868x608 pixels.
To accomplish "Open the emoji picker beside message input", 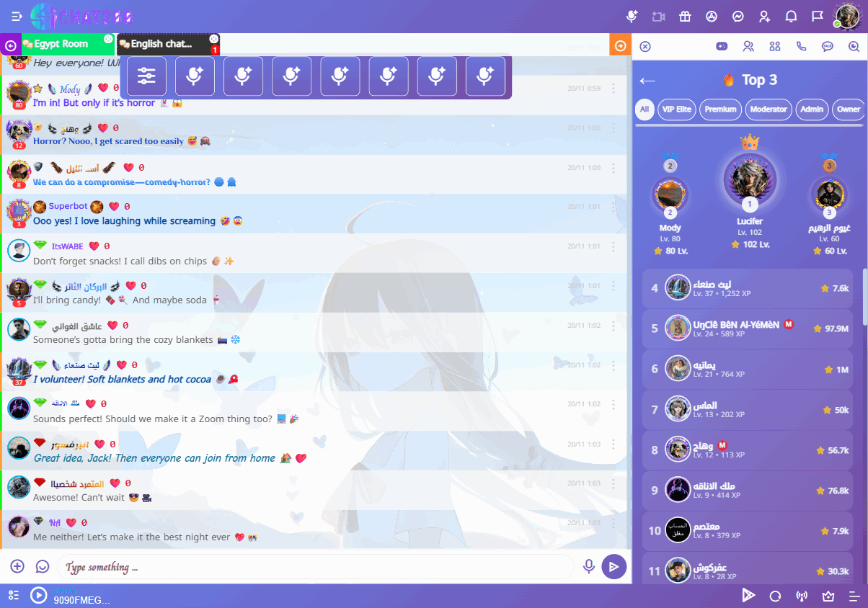I will [x=43, y=567].
